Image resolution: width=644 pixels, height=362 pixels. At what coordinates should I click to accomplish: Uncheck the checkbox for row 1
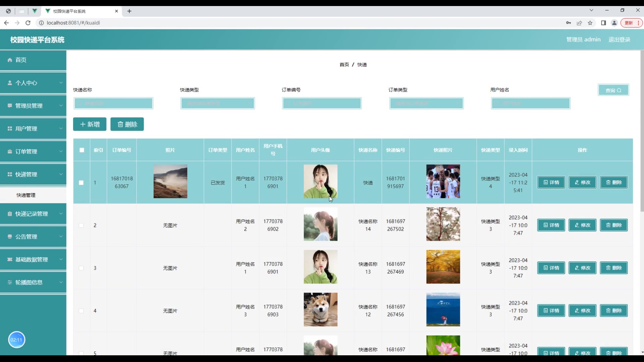(x=81, y=183)
